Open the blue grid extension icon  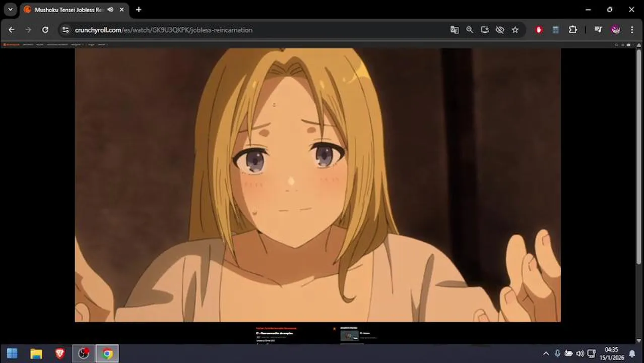click(556, 30)
